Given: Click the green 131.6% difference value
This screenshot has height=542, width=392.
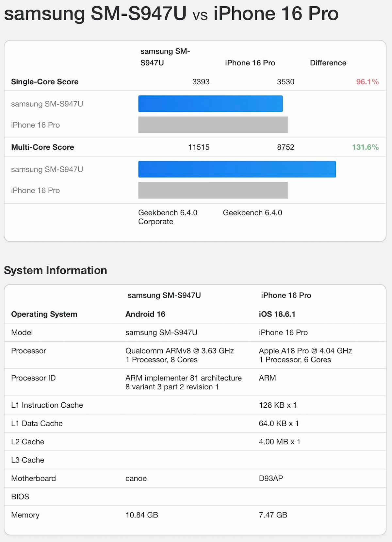Looking at the screenshot, I should (x=365, y=147).
